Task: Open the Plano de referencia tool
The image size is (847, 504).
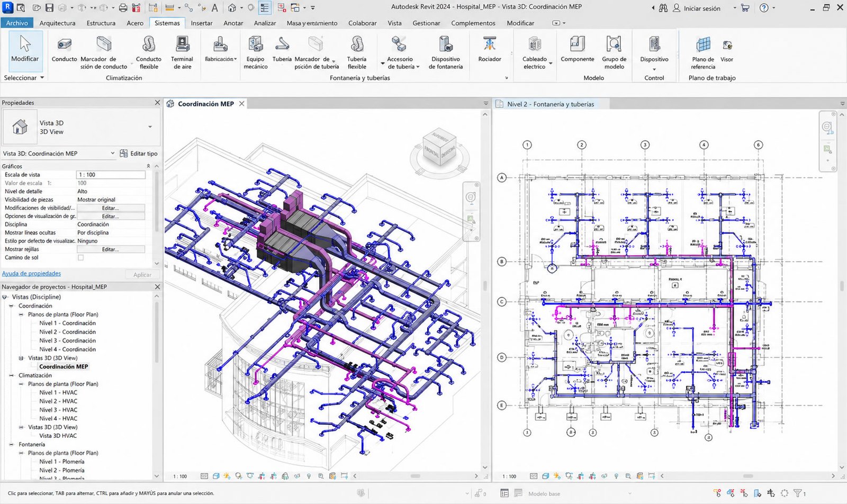Action: tap(703, 52)
